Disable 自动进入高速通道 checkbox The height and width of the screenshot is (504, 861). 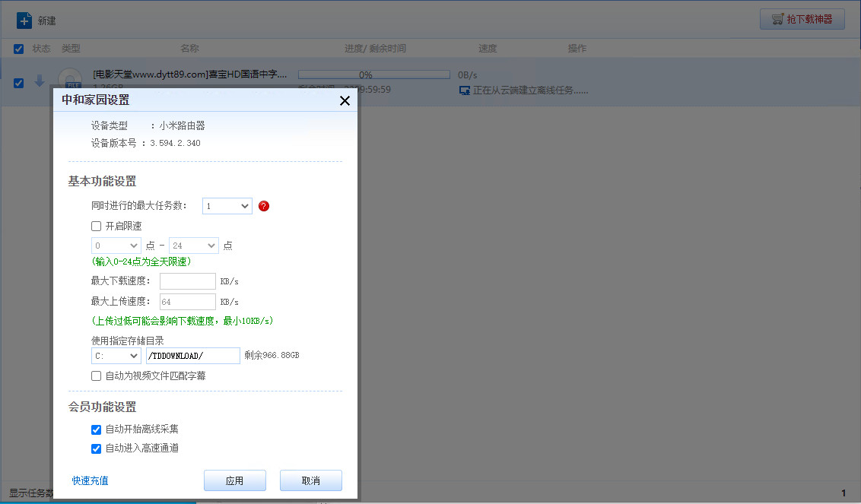click(x=97, y=449)
